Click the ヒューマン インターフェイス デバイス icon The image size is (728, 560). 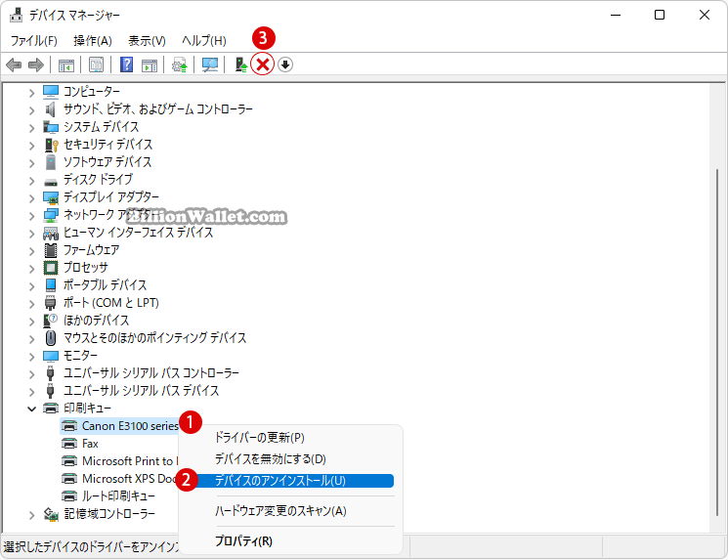pos(51,233)
